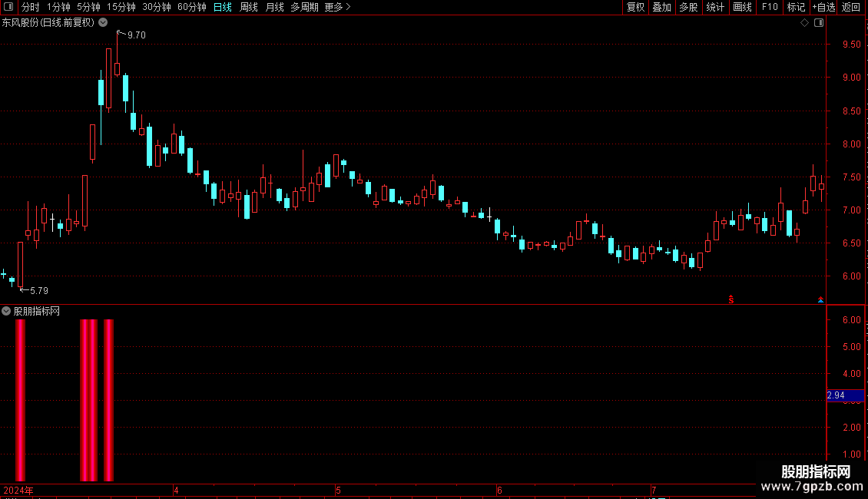Click the 股朋指标网 indicator name label

(x=37, y=312)
